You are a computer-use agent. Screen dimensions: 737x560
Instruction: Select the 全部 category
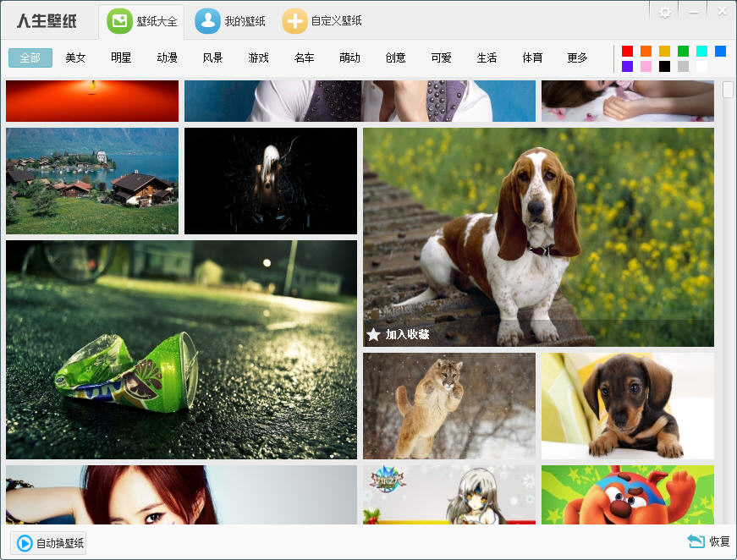click(30, 58)
